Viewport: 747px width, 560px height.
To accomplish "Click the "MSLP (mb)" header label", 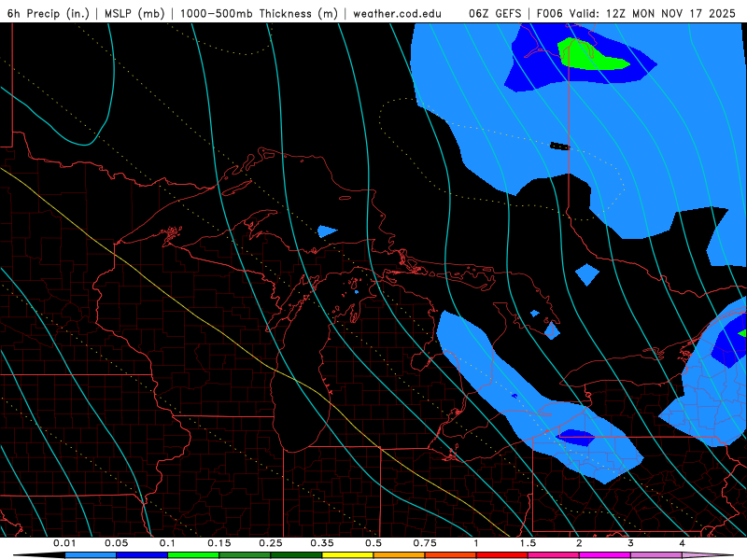I will 134,13.
